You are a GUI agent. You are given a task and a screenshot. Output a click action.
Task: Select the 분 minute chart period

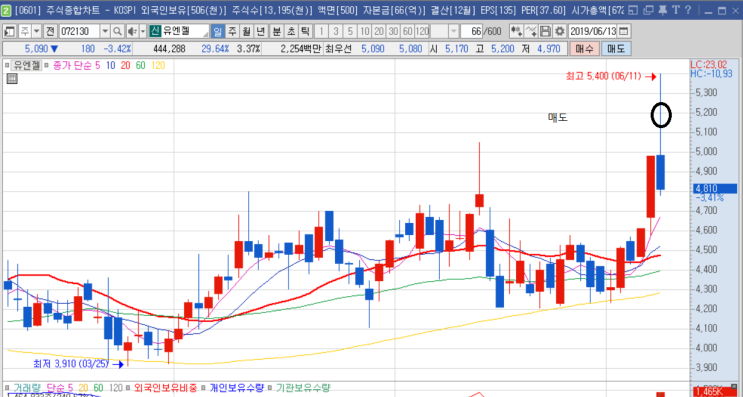(x=276, y=31)
